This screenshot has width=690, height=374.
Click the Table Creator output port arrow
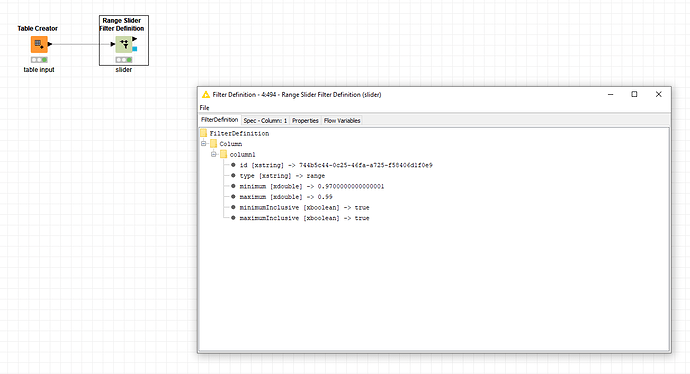50,44
